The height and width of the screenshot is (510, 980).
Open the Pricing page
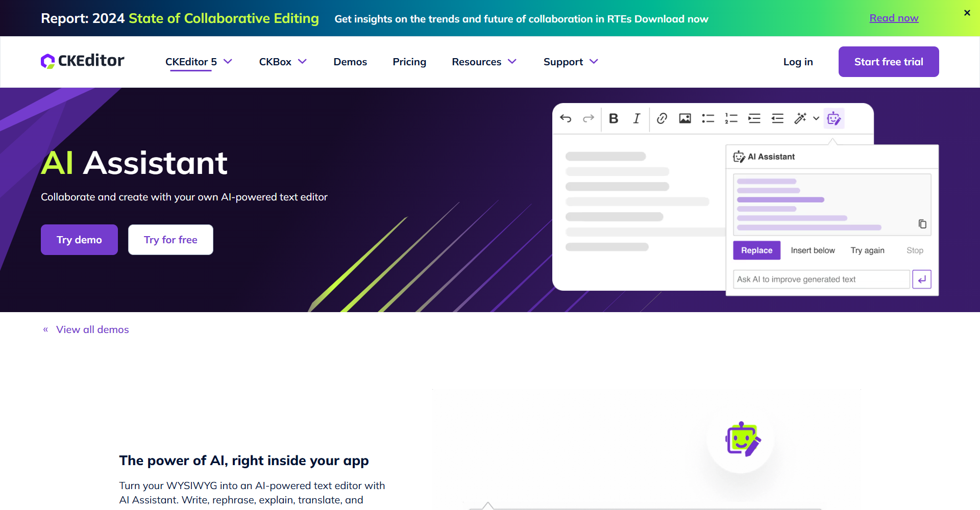click(x=409, y=62)
